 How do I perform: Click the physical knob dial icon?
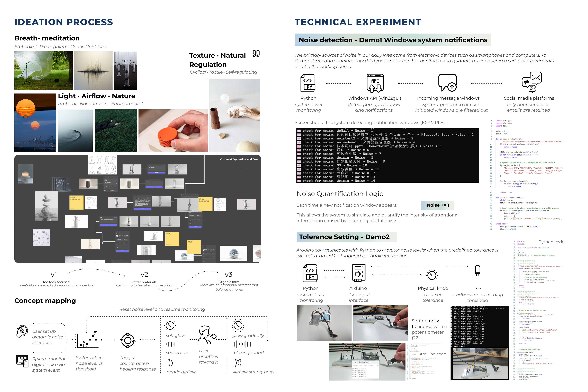click(432, 275)
